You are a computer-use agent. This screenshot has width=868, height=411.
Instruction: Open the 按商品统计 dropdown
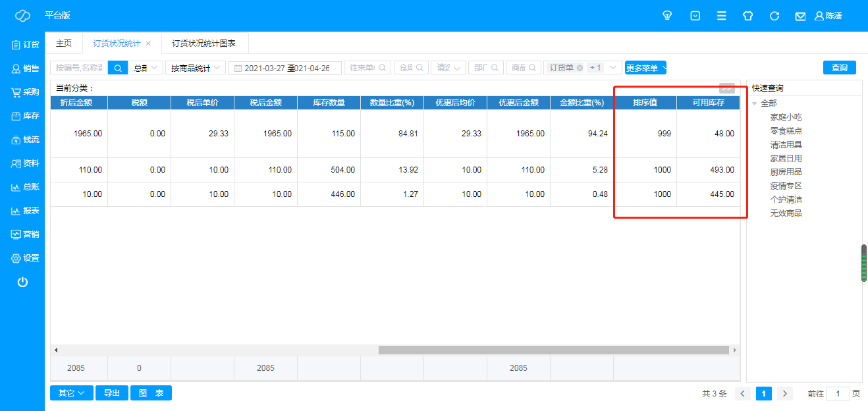[x=195, y=68]
